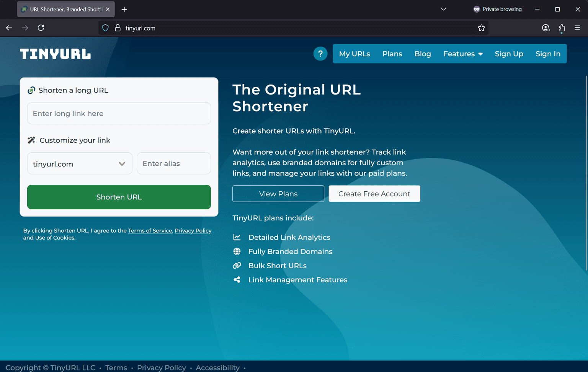Click the share icon beside Link Management Features
588x372 pixels.
[x=237, y=279]
